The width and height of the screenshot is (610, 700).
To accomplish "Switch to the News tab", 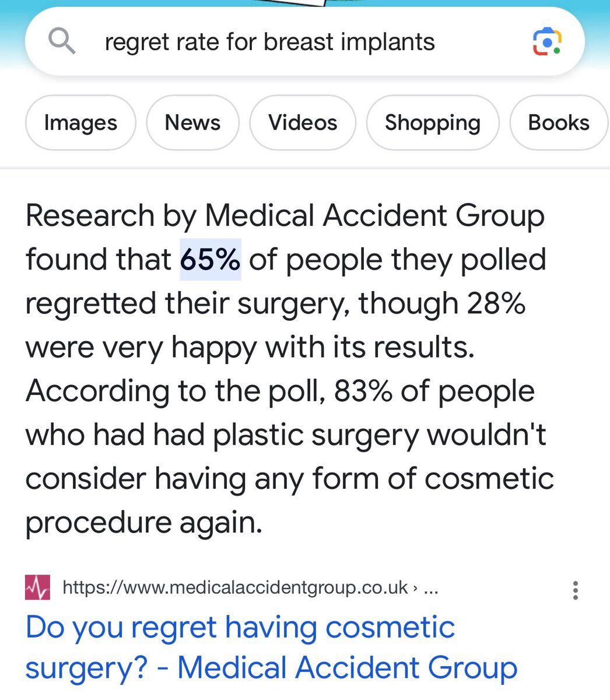I will click(x=192, y=123).
